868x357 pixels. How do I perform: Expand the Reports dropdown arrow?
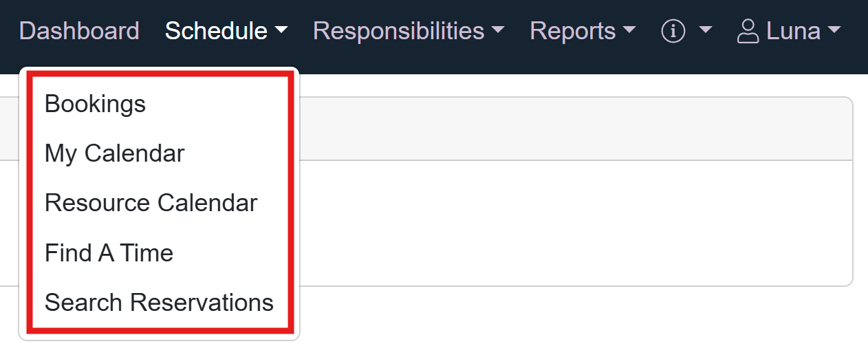629,31
